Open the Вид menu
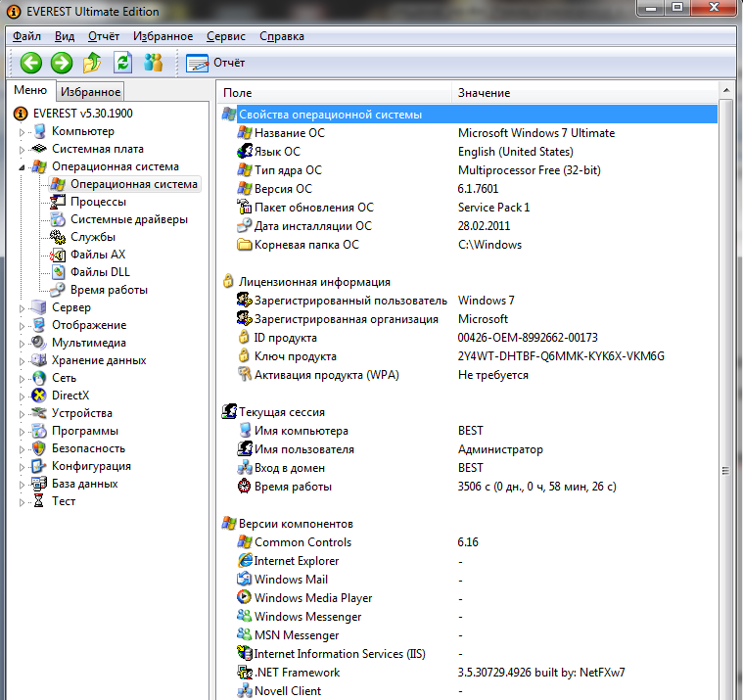Image resolution: width=743 pixels, height=700 pixels. (x=65, y=36)
